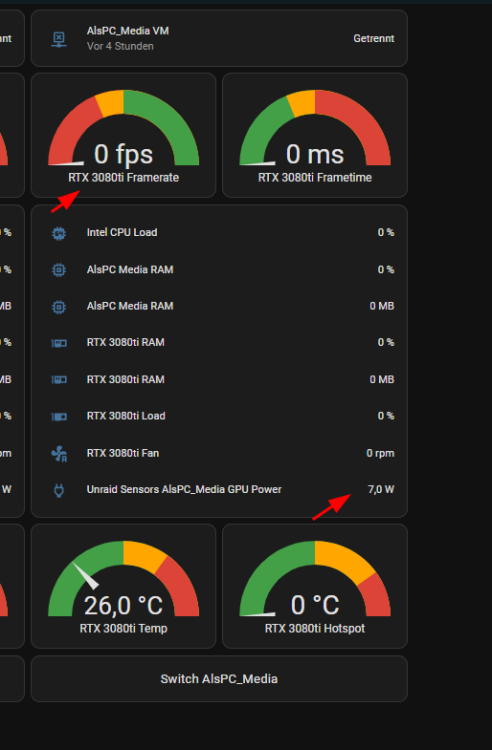The width and height of the screenshot is (492, 750).
Task: Select the RTX 3080ti Fan label
Action: click(x=122, y=453)
